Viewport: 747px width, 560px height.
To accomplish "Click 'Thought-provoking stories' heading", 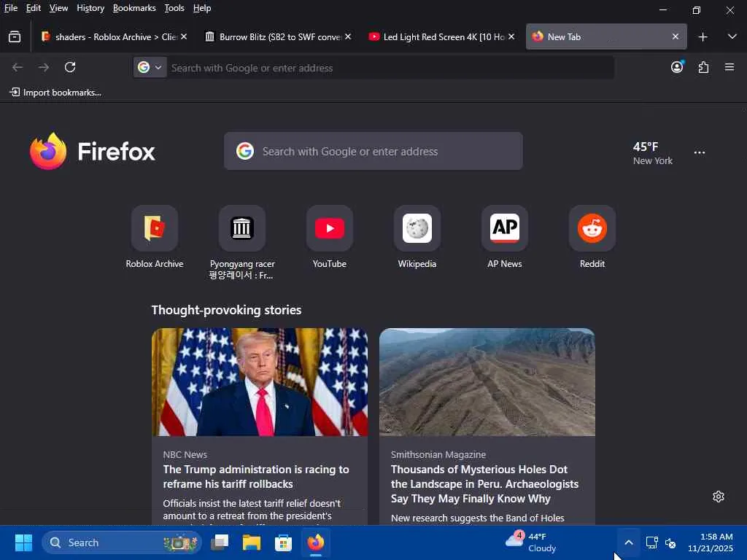I will coord(226,310).
